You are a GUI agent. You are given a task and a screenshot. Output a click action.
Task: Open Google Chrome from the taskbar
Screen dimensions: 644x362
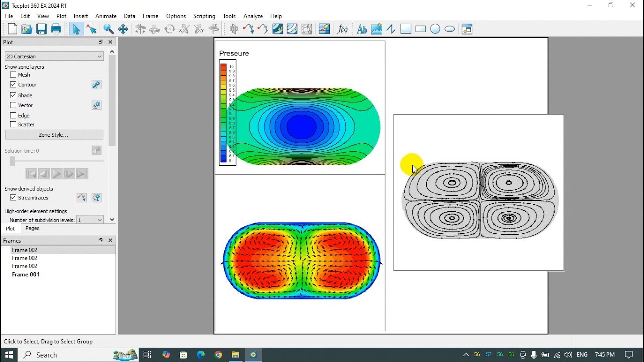click(218, 355)
